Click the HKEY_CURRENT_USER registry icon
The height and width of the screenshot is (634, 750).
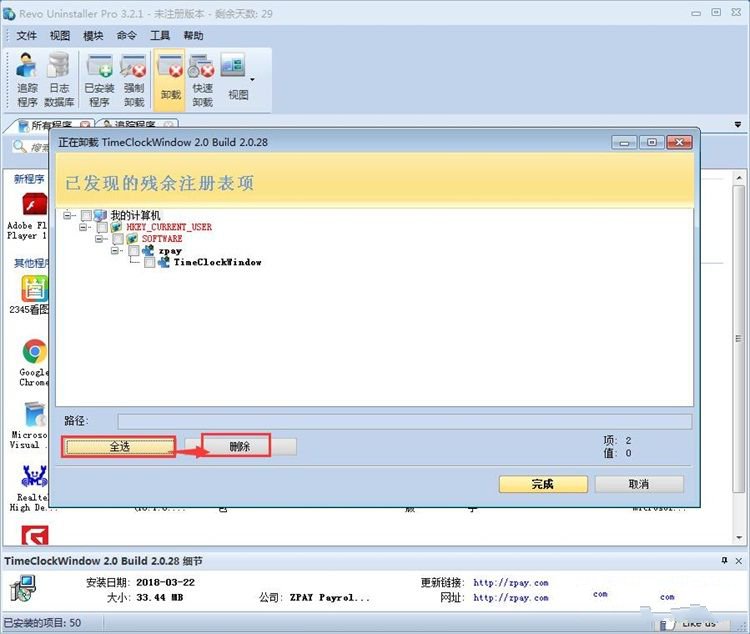pos(117,227)
